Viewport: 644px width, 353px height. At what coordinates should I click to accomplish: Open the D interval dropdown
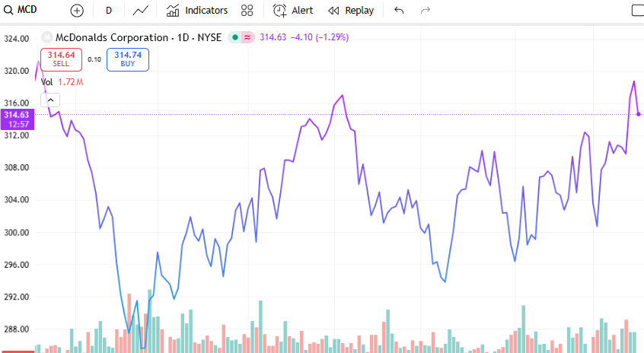[x=108, y=11]
